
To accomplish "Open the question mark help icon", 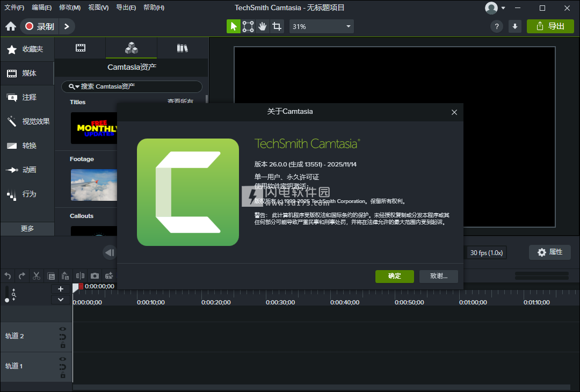I will click(497, 26).
